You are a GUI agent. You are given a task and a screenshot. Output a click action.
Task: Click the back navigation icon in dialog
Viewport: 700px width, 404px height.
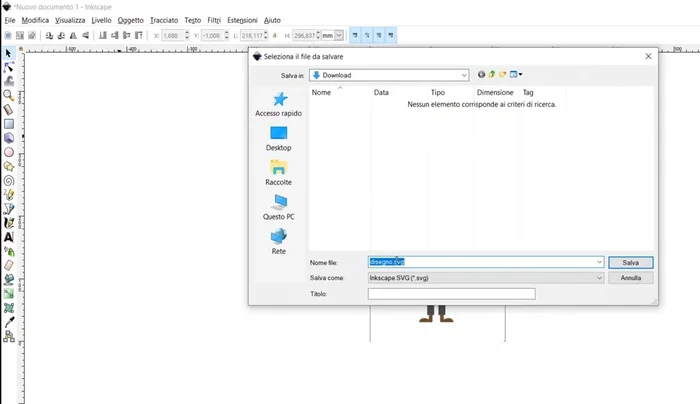(481, 75)
